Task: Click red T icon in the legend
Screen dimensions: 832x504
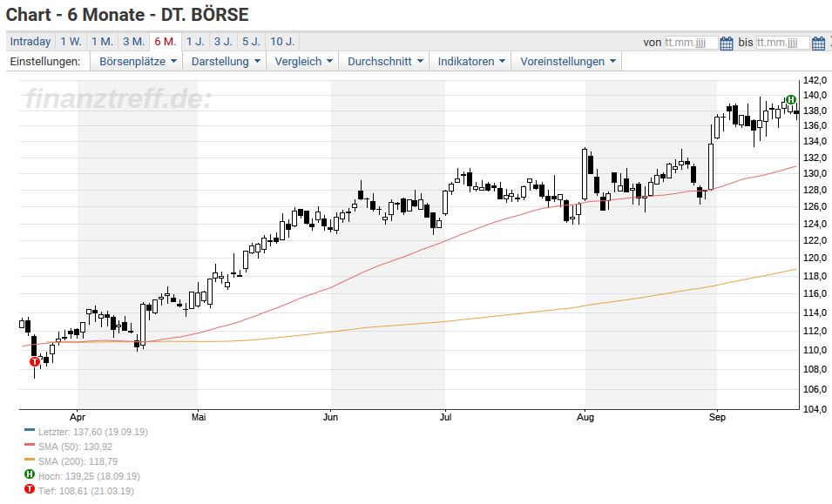Action: 30,489
